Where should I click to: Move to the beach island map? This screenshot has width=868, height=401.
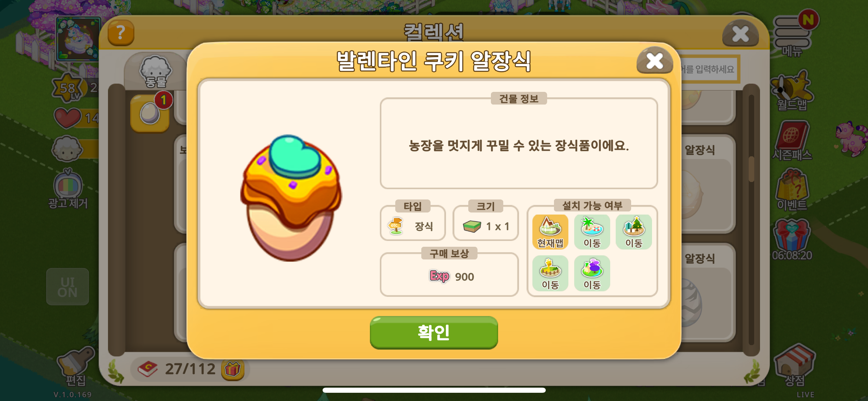click(592, 232)
